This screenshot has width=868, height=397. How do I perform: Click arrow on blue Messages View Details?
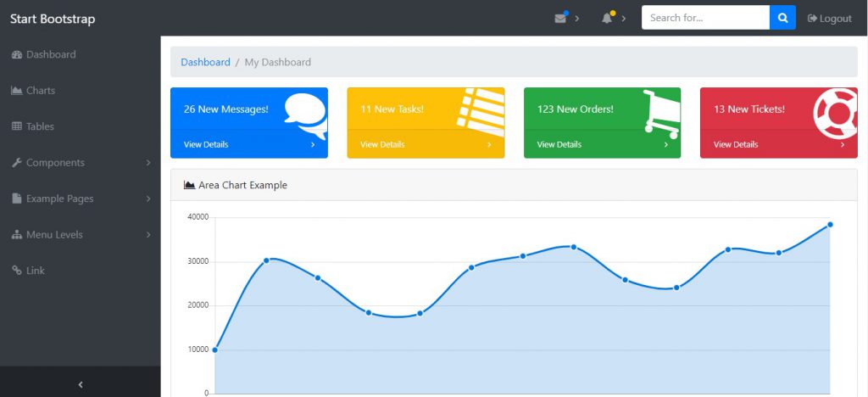click(x=313, y=145)
